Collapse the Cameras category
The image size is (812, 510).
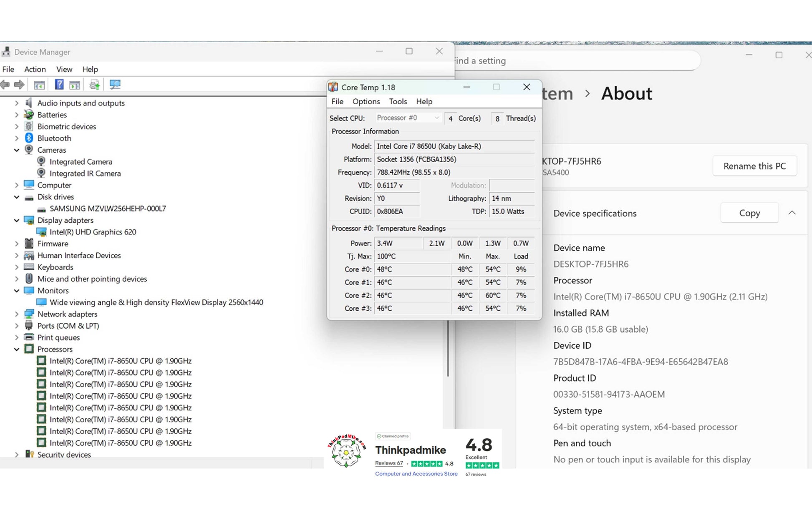click(x=17, y=150)
